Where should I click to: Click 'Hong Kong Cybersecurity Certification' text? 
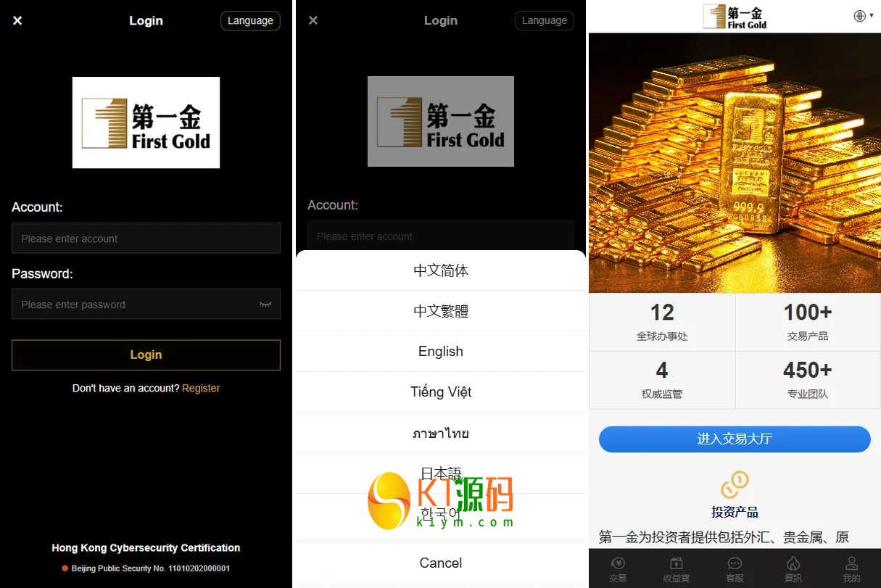click(x=146, y=547)
